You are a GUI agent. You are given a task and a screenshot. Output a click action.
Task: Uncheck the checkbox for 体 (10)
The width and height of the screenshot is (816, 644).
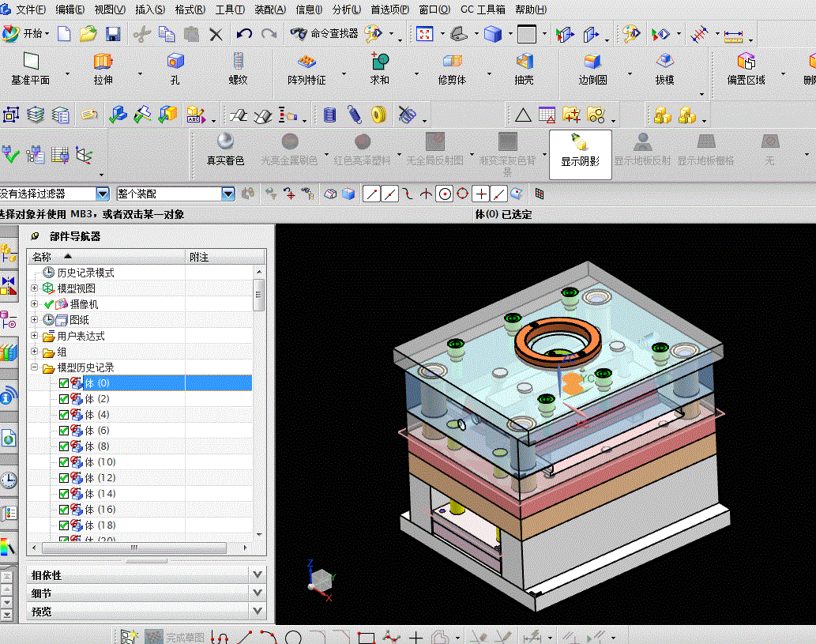pyautogui.click(x=64, y=462)
